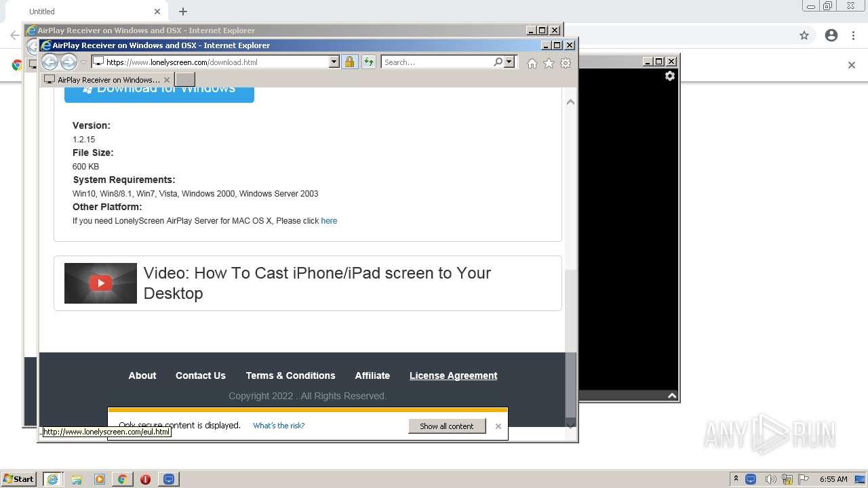Open the Contact Us footer link
Viewport: 868px width, 488px height.
(201, 375)
